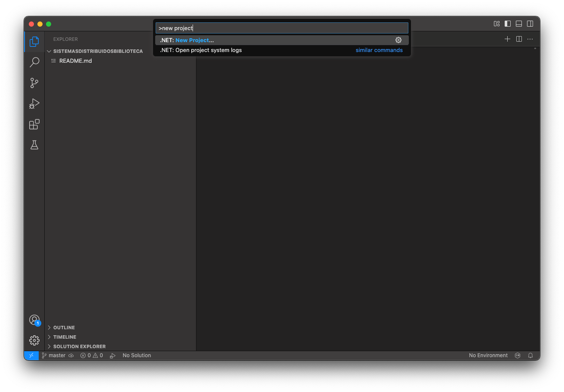Toggle the secondary side bar visibility

click(530, 24)
